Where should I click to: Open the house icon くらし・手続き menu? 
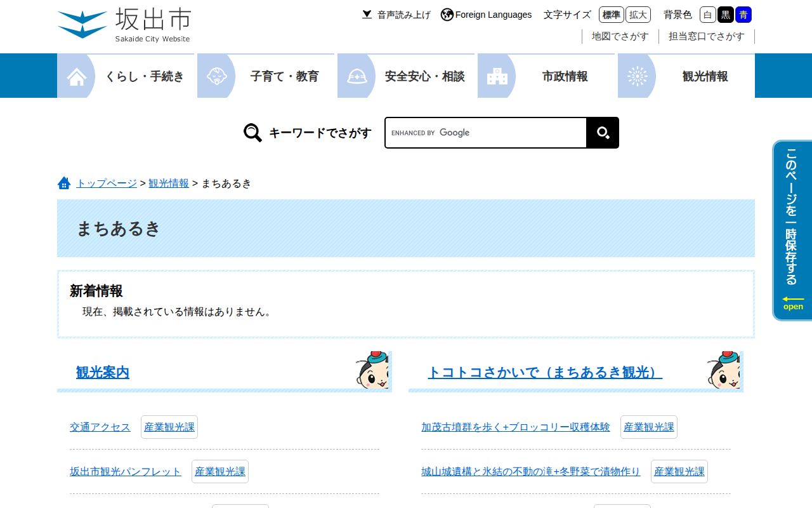(126, 76)
